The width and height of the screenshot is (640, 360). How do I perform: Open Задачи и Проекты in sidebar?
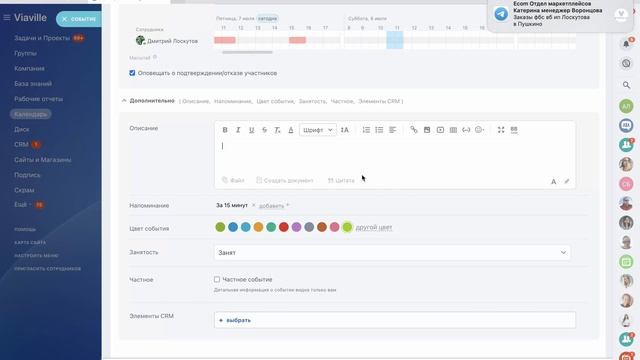42,38
